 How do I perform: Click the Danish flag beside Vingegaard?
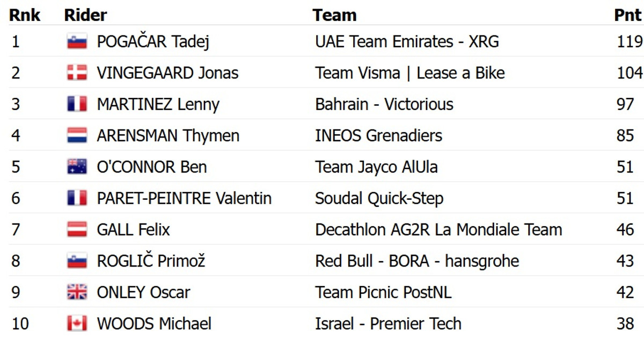pyautogui.click(x=77, y=73)
